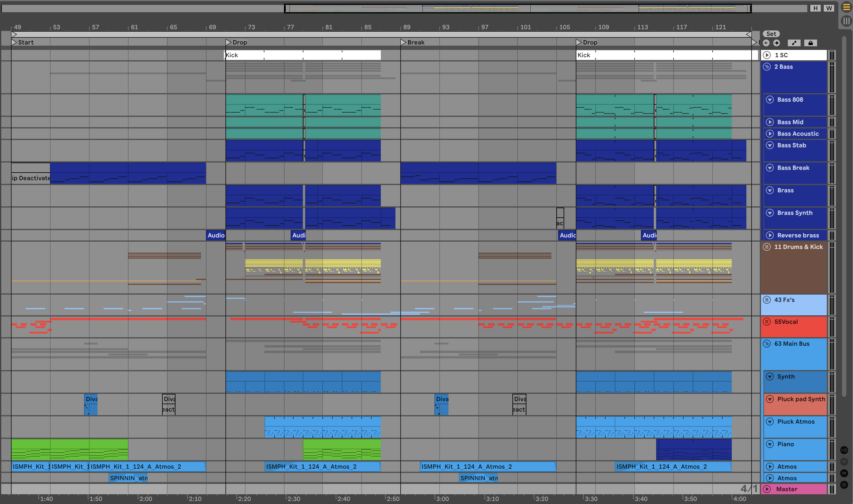Collapse the 2 Bass group track

(x=767, y=67)
